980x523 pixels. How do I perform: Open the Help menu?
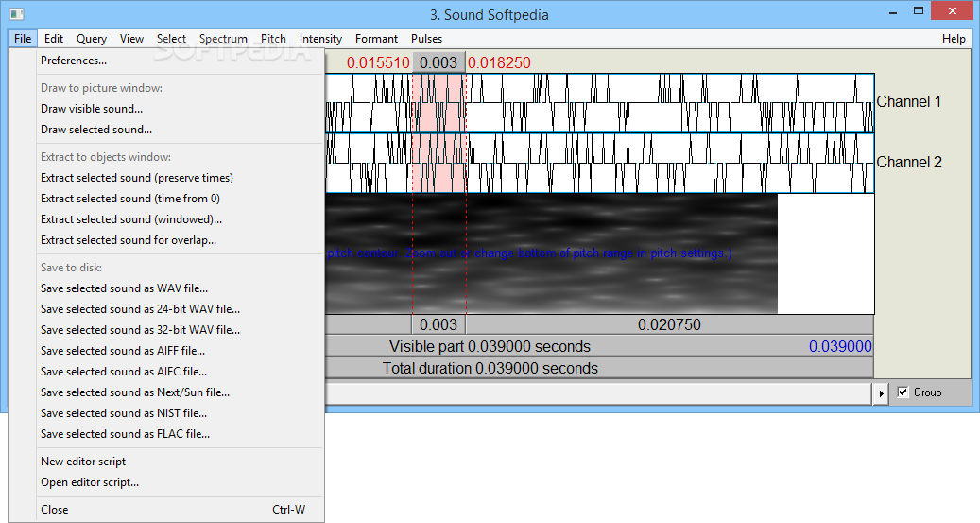954,39
